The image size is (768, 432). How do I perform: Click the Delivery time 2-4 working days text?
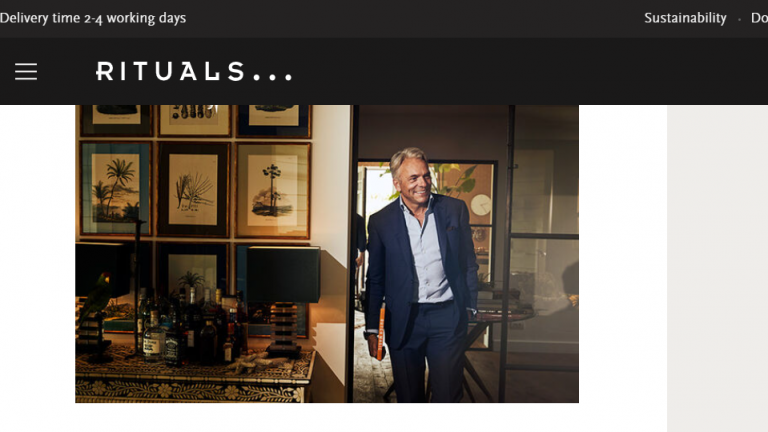tap(93, 18)
